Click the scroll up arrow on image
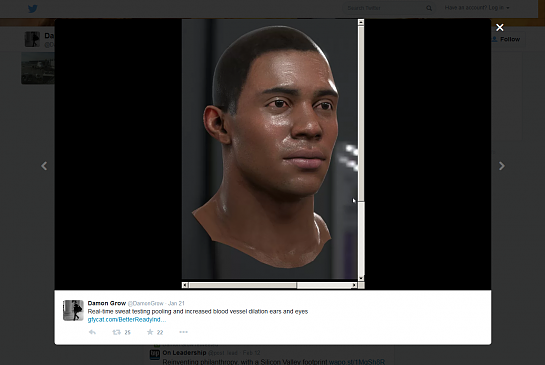Screen dimensions: 545x365 pyautogui.click(x=361, y=22)
